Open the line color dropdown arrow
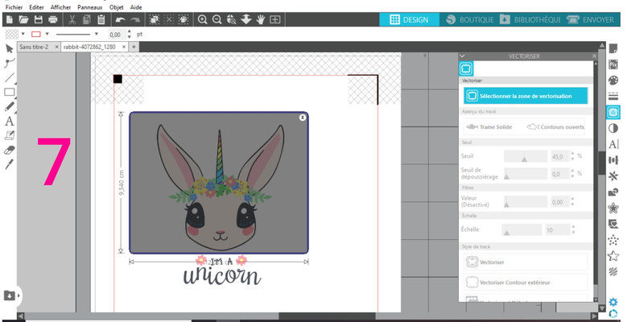The width and height of the screenshot is (644, 322). tap(48, 35)
